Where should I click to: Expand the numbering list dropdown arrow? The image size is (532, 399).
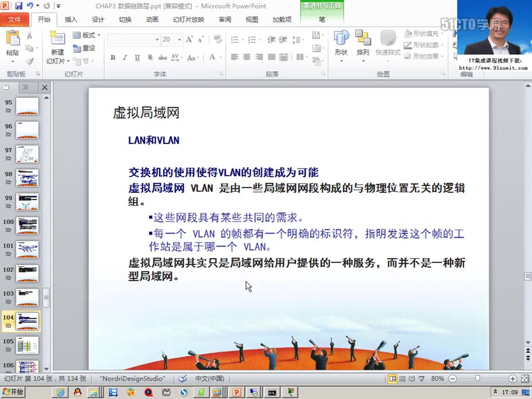click(x=260, y=40)
